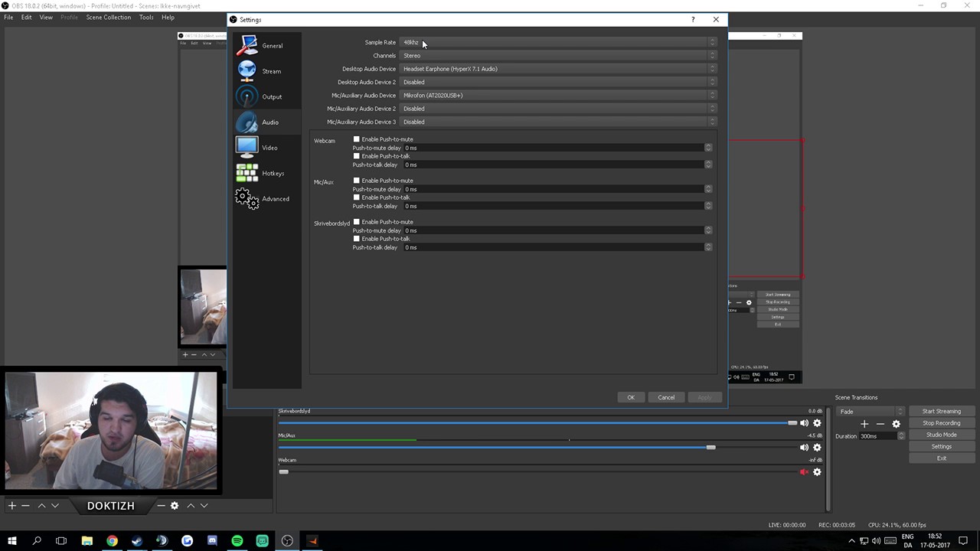
Task: Open the Desktop Audio Device dropdown
Action: [558, 69]
